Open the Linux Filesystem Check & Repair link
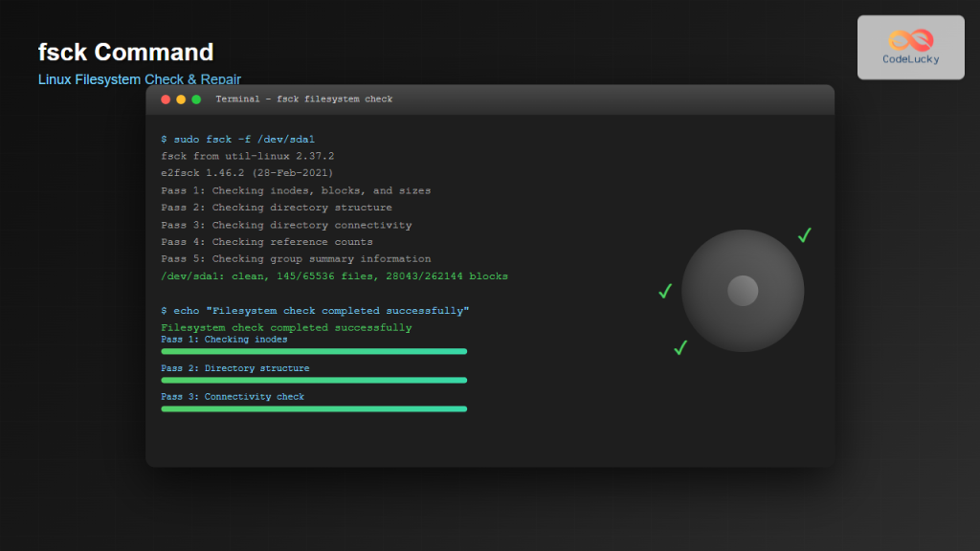Screen dimensions: 980x551 click(x=140, y=79)
